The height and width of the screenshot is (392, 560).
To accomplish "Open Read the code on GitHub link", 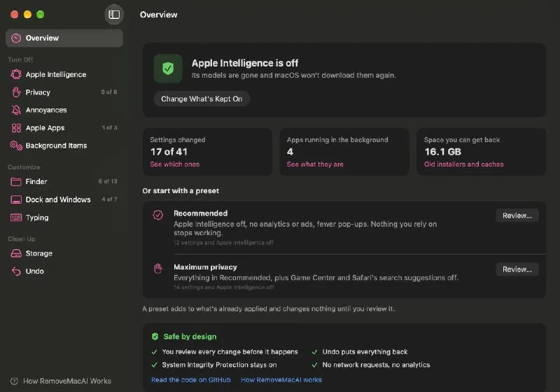I will point(190,380).
